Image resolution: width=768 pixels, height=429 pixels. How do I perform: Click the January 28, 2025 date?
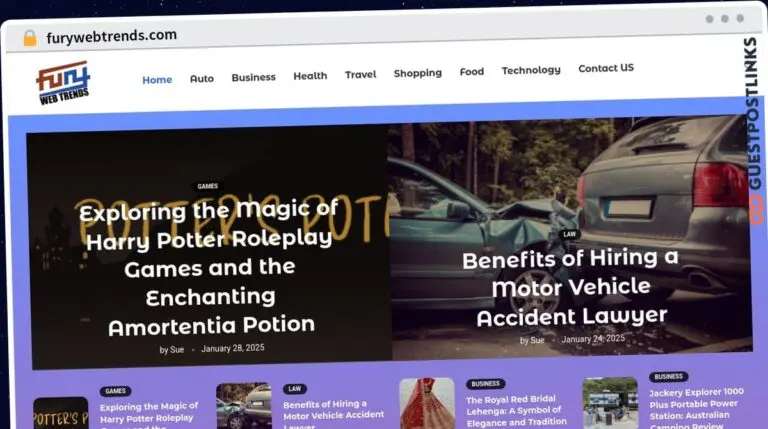(233, 348)
